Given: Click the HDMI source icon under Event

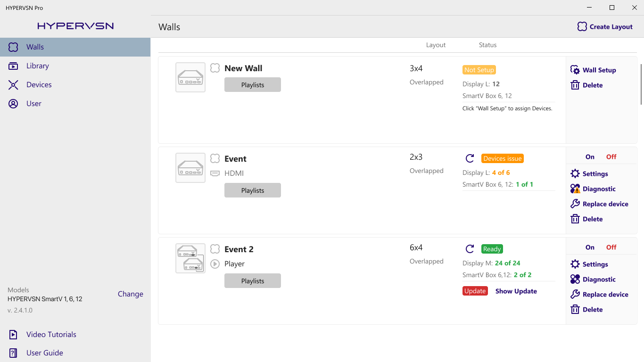Looking at the screenshot, I should 215,173.
